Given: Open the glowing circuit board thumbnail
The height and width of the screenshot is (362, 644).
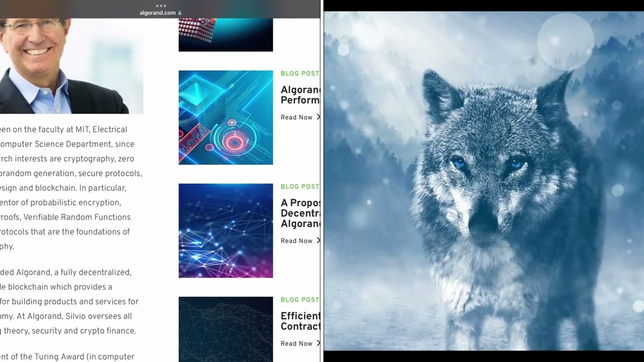Looking at the screenshot, I should pos(226,117).
